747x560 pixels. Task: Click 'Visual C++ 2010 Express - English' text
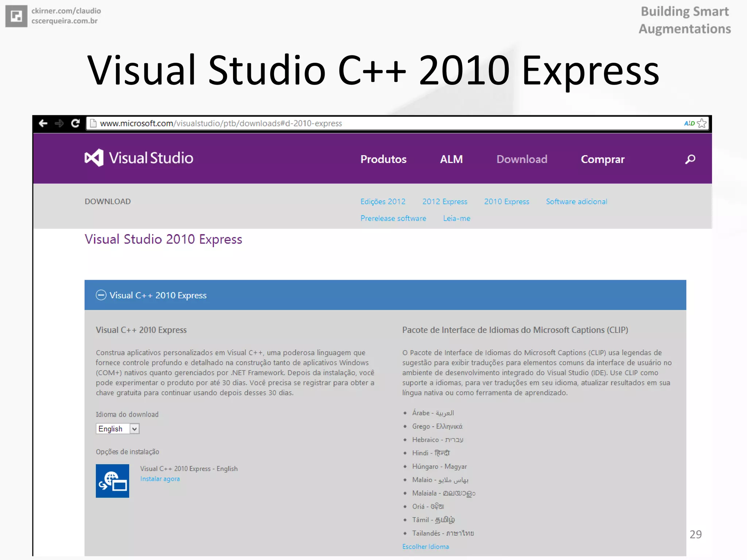point(189,468)
